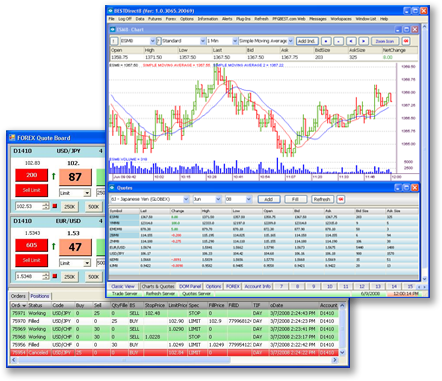Click the Quotes panel window icon
Viewport: 442px width, 381px height.
pyautogui.click(x=112, y=188)
